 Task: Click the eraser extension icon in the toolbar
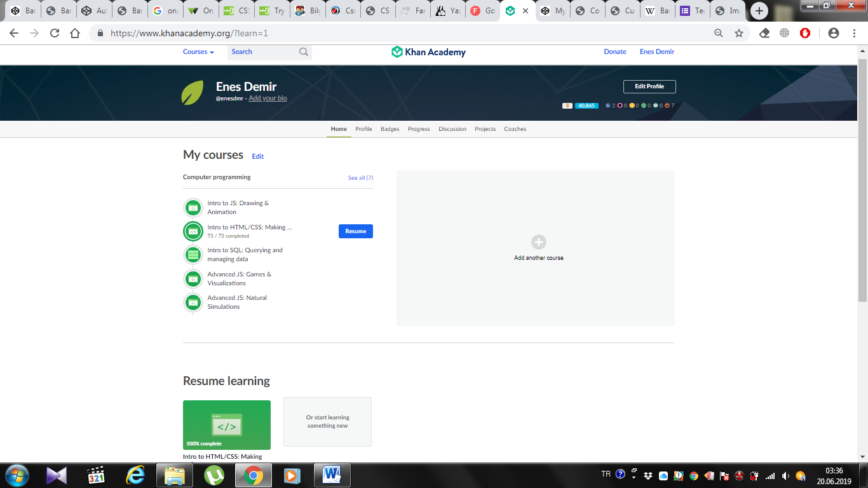point(765,33)
